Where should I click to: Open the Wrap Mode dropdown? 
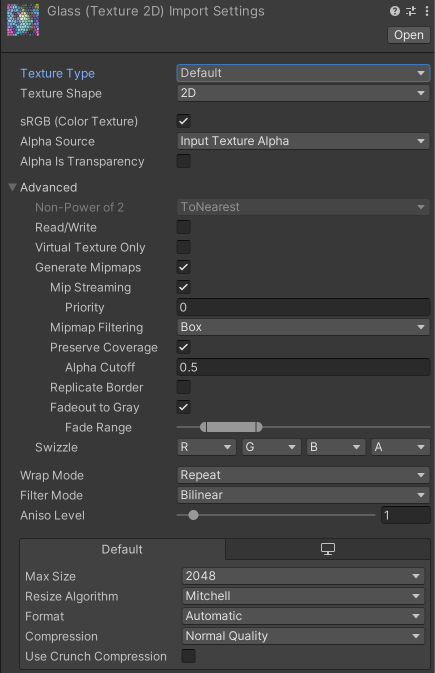coord(303,475)
